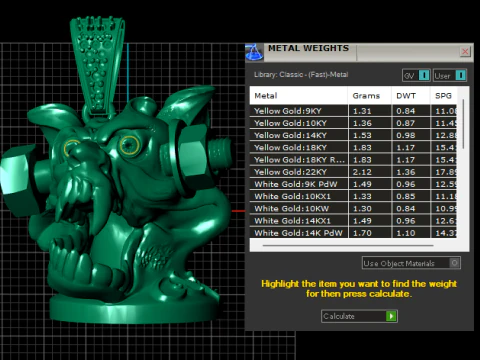Select the White Gold:14K PdW row
Image resolution: width=480 pixels, height=360 pixels.
[x=353, y=233]
